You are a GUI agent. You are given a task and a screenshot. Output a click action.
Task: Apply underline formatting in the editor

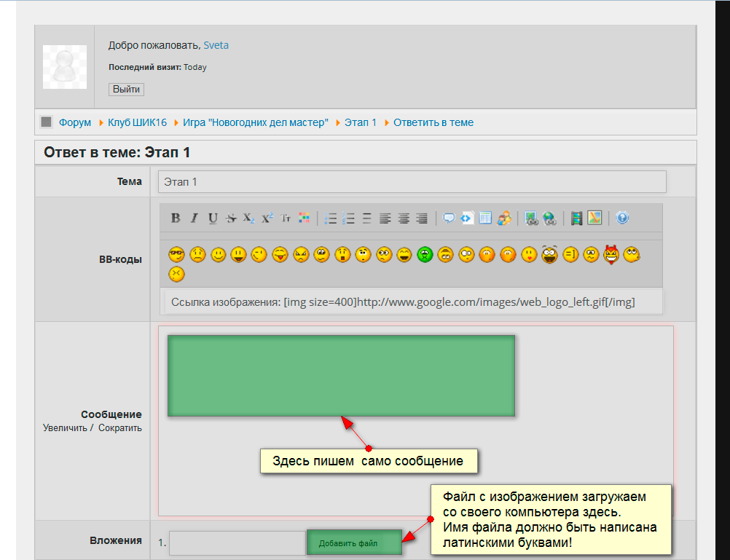coord(213,218)
